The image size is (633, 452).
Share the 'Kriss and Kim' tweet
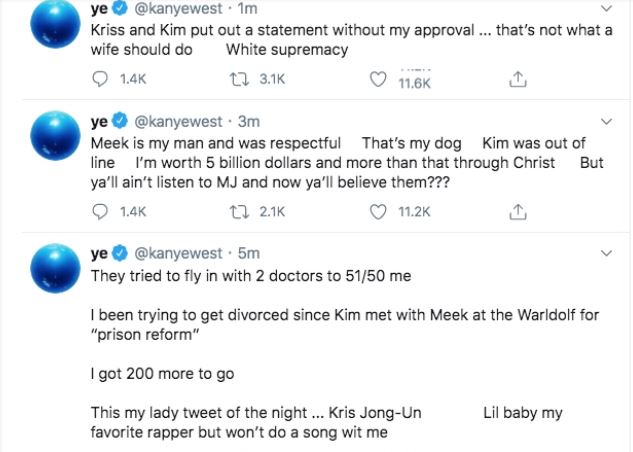(518, 79)
